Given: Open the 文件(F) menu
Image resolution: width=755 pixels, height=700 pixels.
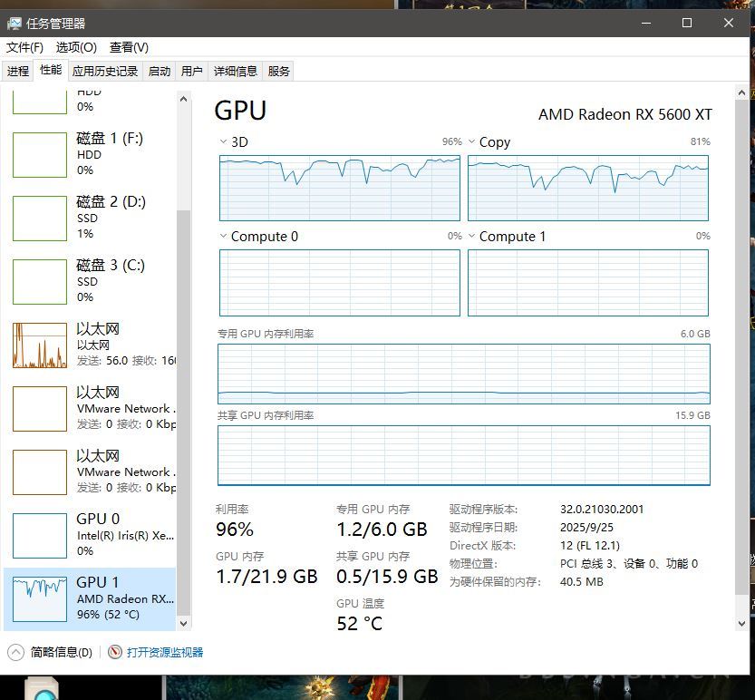Looking at the screenshot, I should click(24, 47).
